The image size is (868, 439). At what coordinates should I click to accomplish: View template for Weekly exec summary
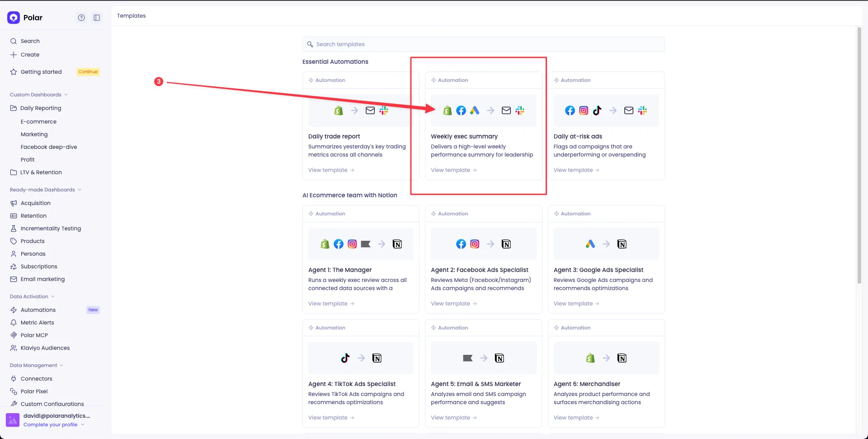click(x=454, y=170)
